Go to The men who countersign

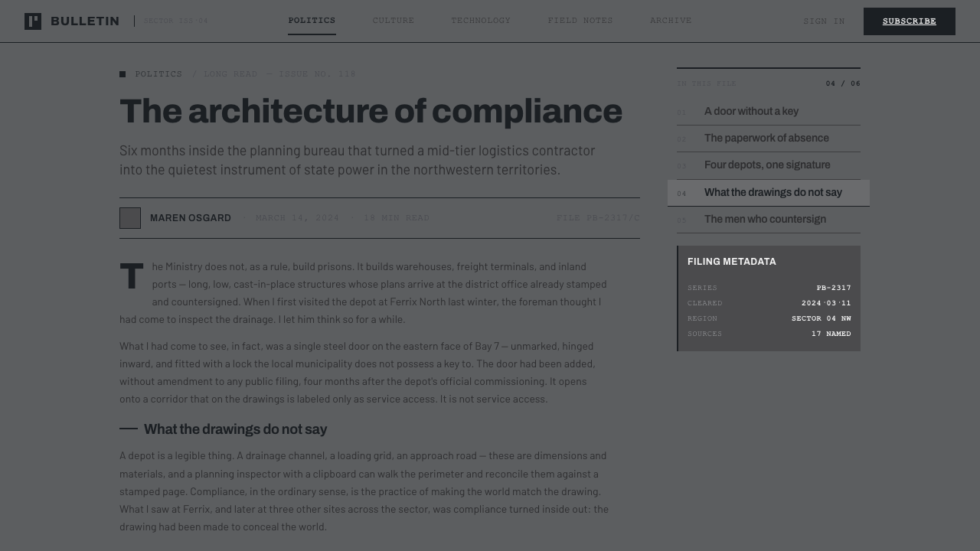[769, 220]
